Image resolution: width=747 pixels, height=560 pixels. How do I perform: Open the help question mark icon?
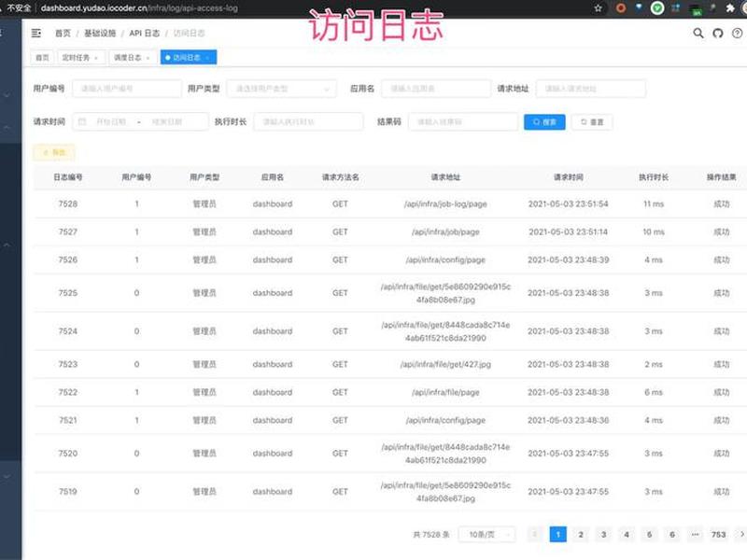(x=737, y=33)
